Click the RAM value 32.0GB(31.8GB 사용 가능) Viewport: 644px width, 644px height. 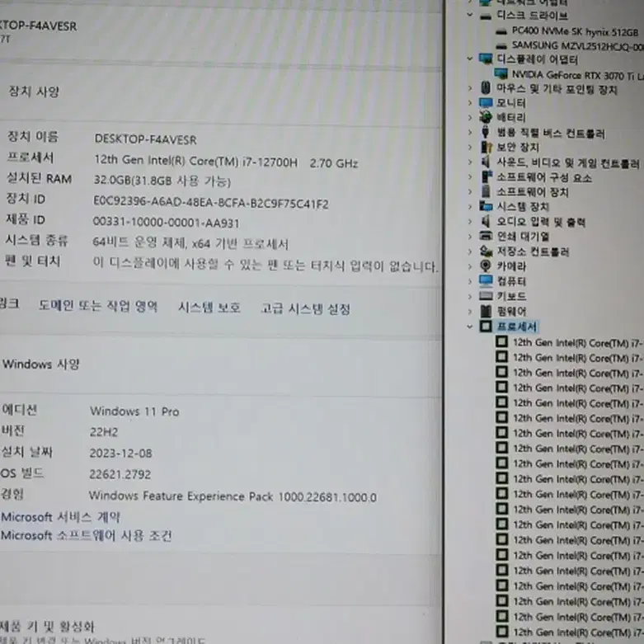pos(162,181)
